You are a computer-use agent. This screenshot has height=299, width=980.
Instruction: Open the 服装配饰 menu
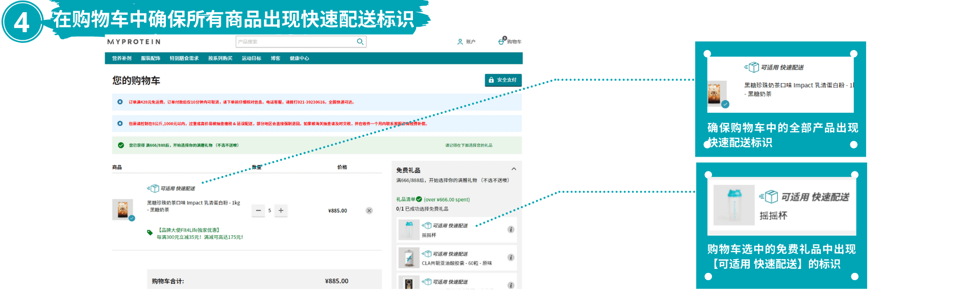[151, 58]
